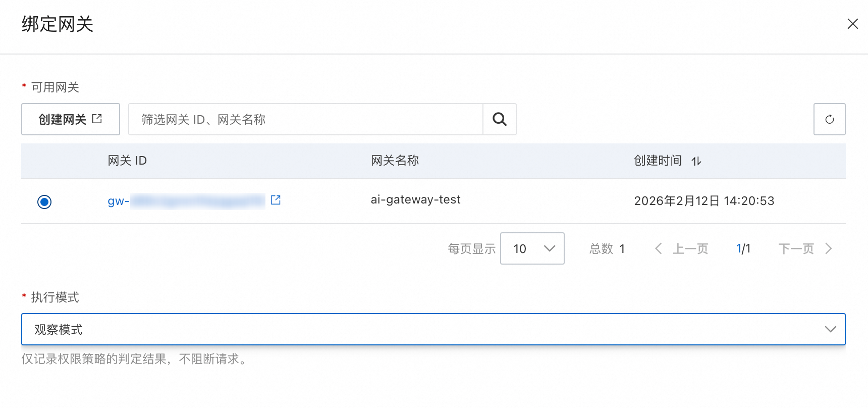Open gateway in new window icon
Image resolution: width=868 pixels, height=408 pixels.
click(276, 200)
